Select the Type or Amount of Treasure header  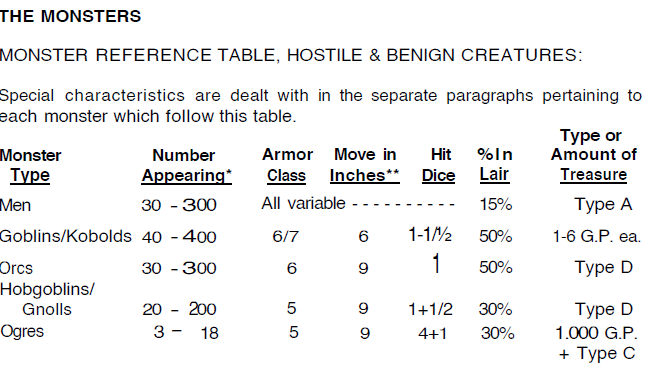pyautogui.click(x=594, y=155)
